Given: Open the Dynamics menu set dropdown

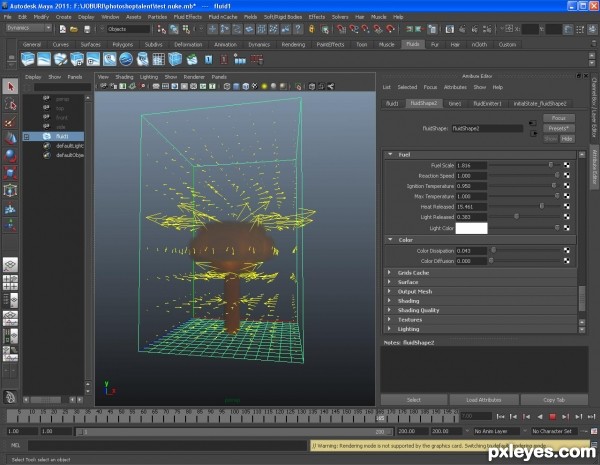Looking at the screenshot, I should [29, 28].
